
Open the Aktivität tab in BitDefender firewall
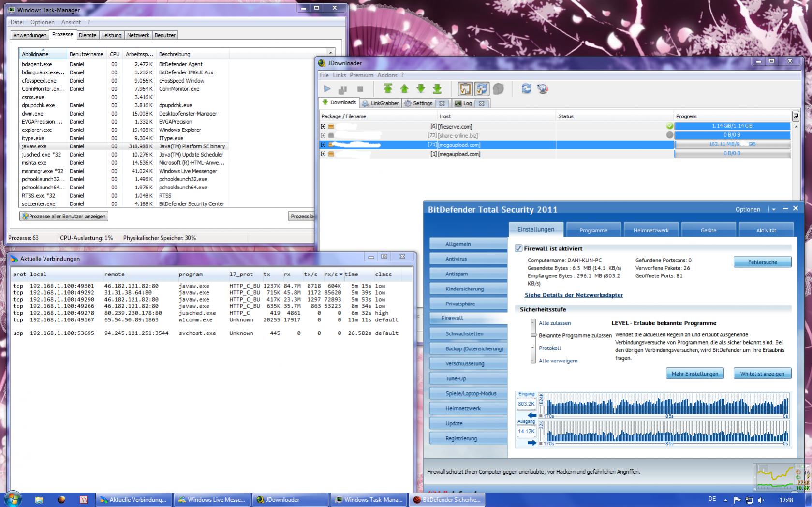pos(766,230)
